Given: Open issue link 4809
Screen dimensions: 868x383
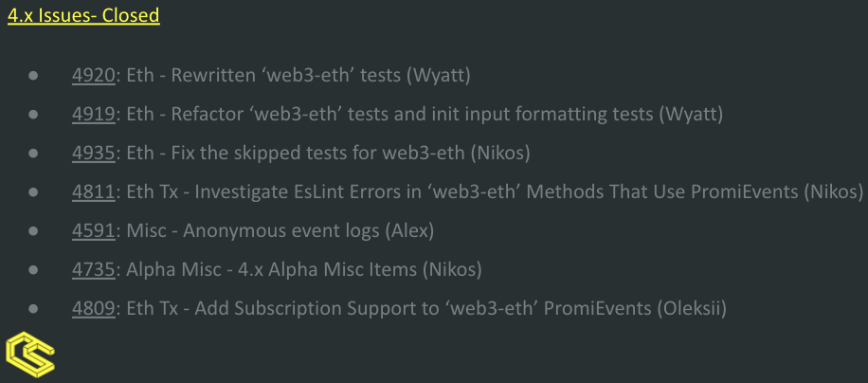Looking at the screenshot, I should (94, 308).
